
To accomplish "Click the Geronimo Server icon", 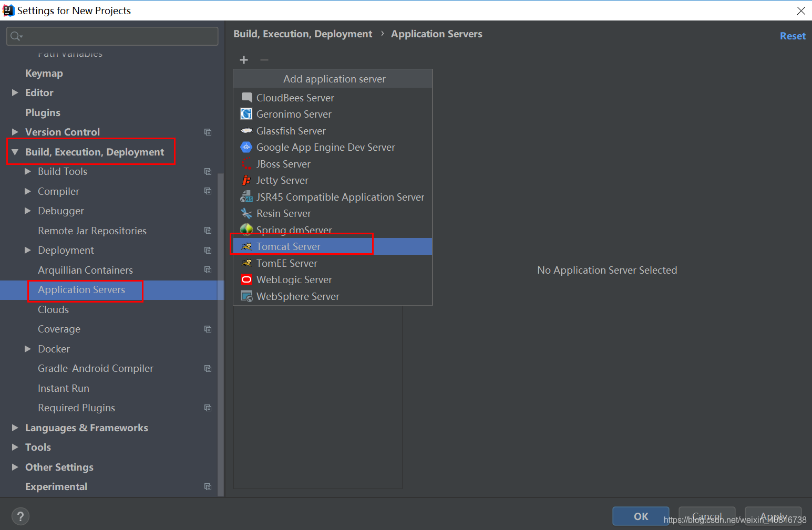I will [x=246, y=114].
